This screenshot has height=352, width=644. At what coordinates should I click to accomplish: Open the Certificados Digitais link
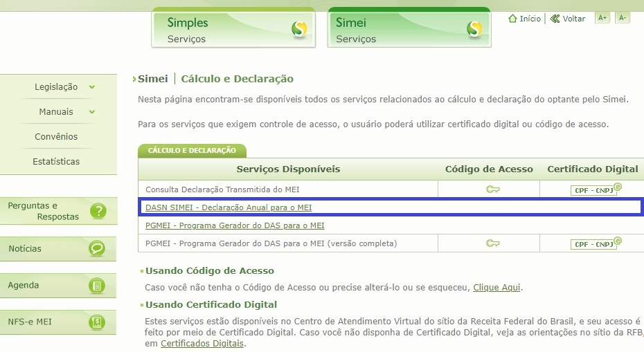coord(202,344)
